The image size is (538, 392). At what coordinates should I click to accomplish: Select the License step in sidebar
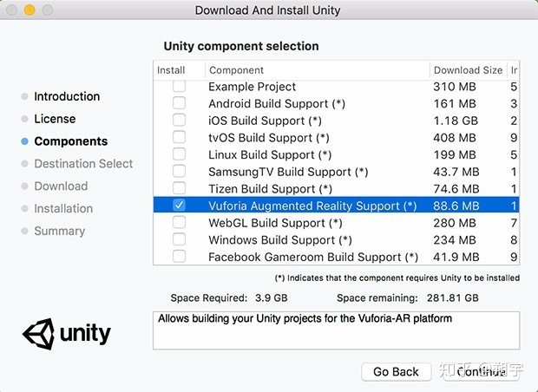point(55,119)
